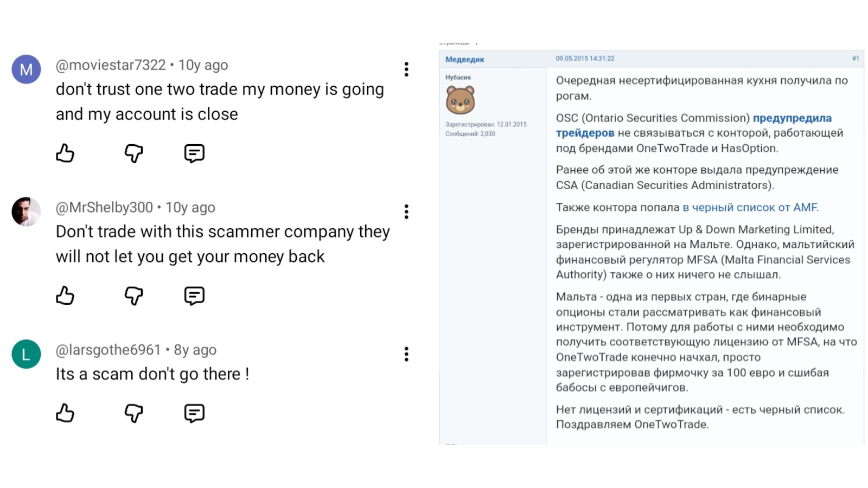Open the Страницы page selector above the forum post
Viewport: 868px width, 488px height.
click(x=458, y=40)
